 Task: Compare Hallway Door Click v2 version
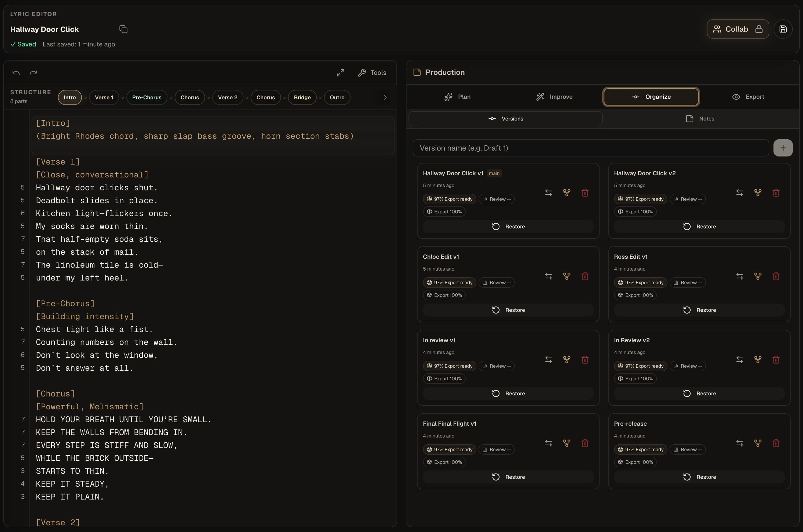coord(740,193)
